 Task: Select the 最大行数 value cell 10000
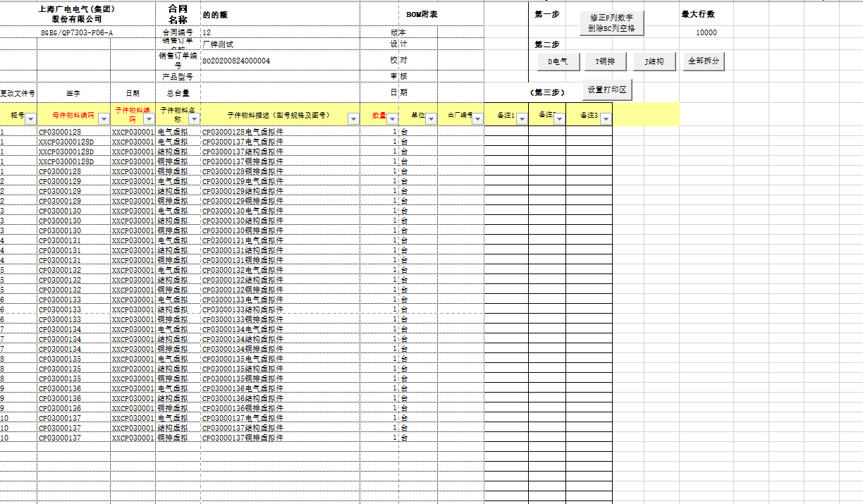[706, 32]
